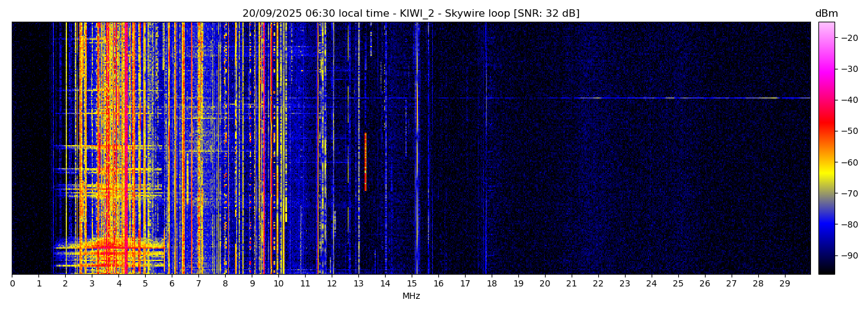Click the 15 MHz axis tick label

click(x=412, y=284)
